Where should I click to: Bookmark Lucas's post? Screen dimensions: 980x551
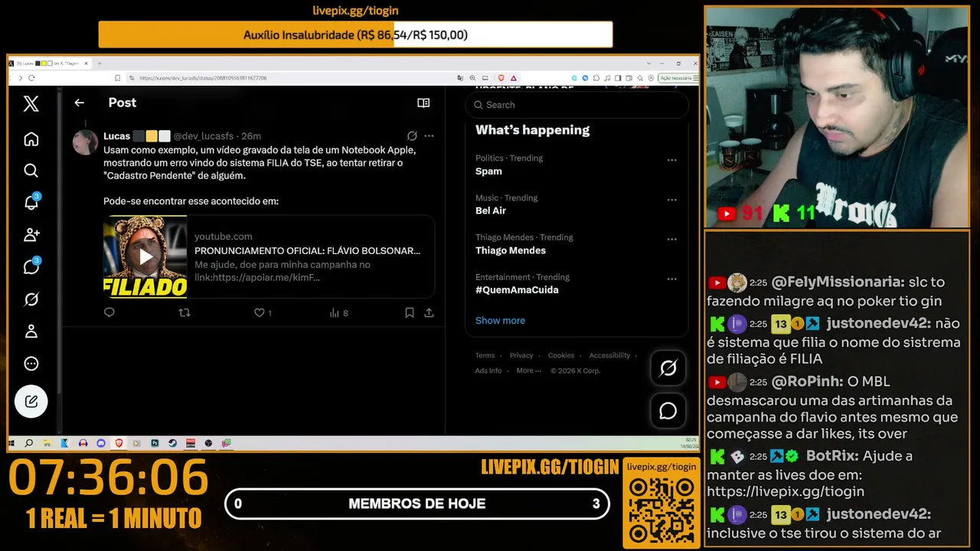coord(410,312)
